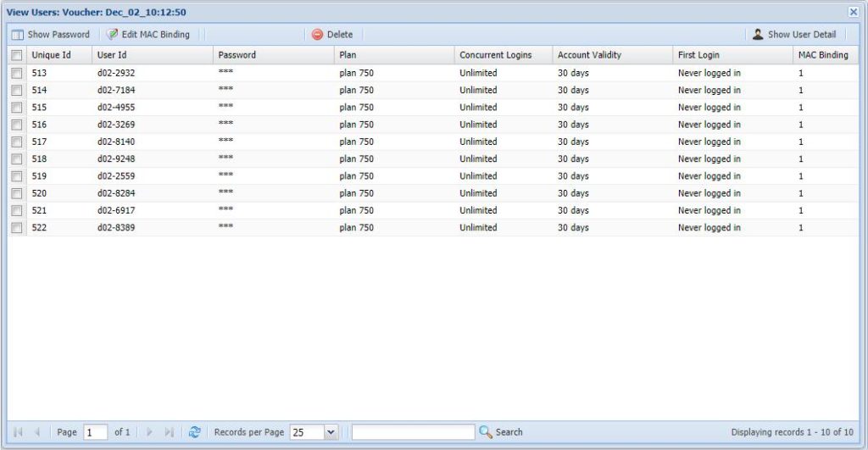The image size is (868, 450).
Task: Close the View Users dialog
Action: click(x=853, y=12)
